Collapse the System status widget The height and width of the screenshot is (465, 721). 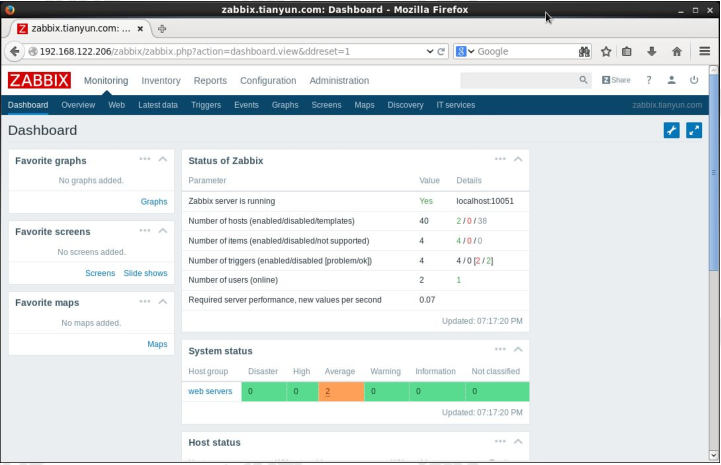pos(518,350)
